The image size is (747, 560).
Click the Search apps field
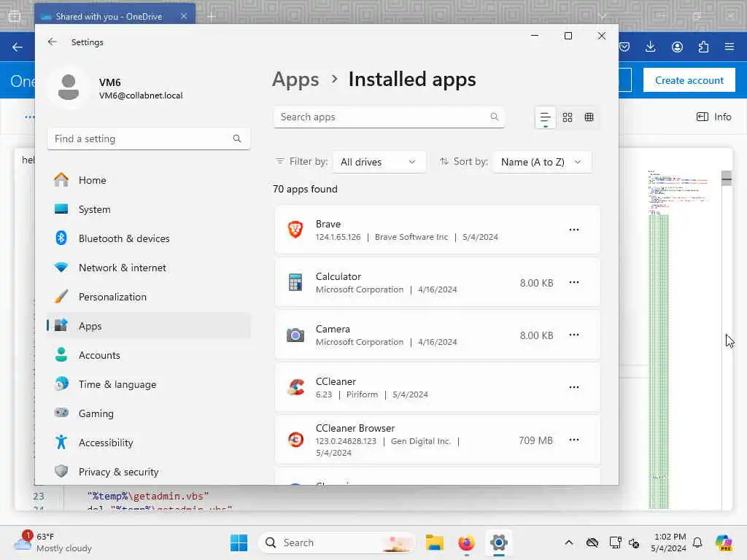pos(389,117)
